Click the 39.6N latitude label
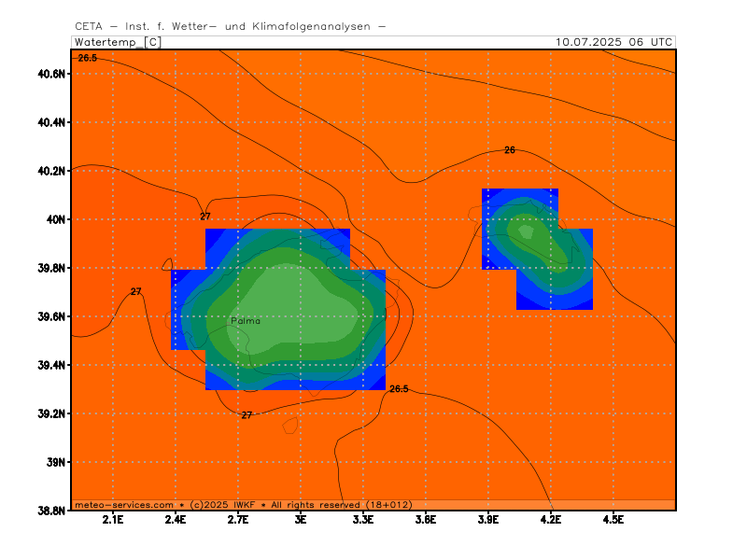 coord(51,316)
